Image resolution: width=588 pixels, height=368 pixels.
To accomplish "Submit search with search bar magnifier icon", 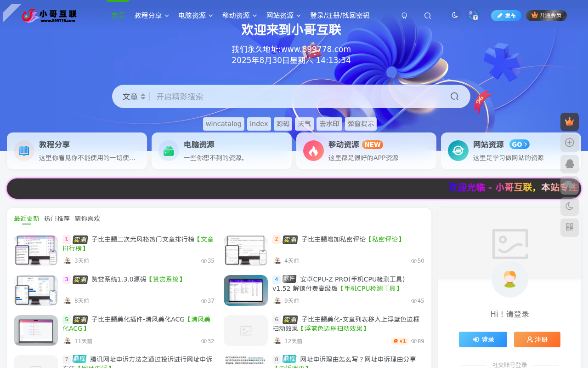I will coord(454,97).
